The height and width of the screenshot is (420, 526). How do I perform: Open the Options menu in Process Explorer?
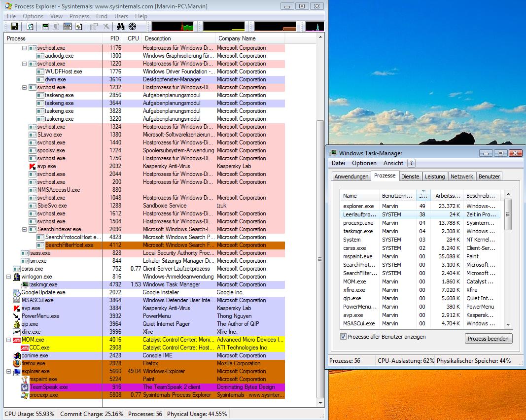pos(33,16)
